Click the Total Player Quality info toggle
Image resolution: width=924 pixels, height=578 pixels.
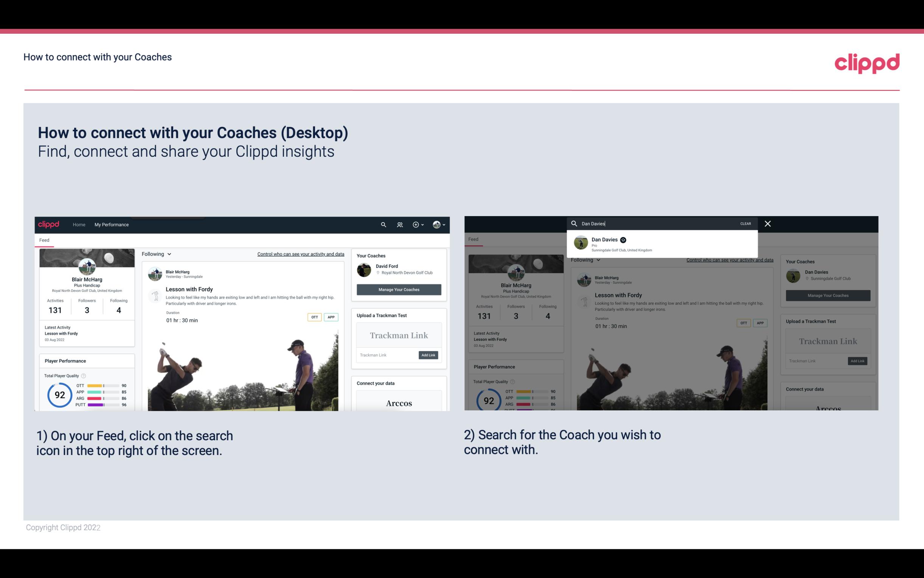pyautogui.click(x=83, y=375)
